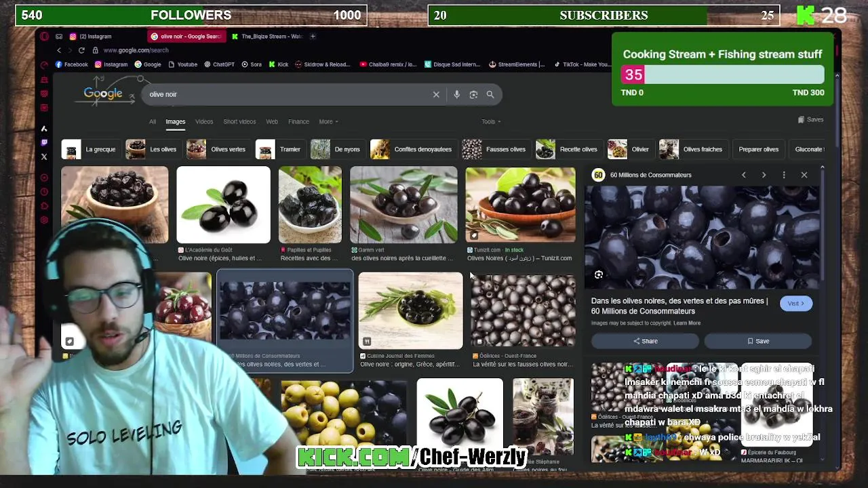Click the Lens icon on the preview image
Screen dimensions: 868x488
click(599, 274)
